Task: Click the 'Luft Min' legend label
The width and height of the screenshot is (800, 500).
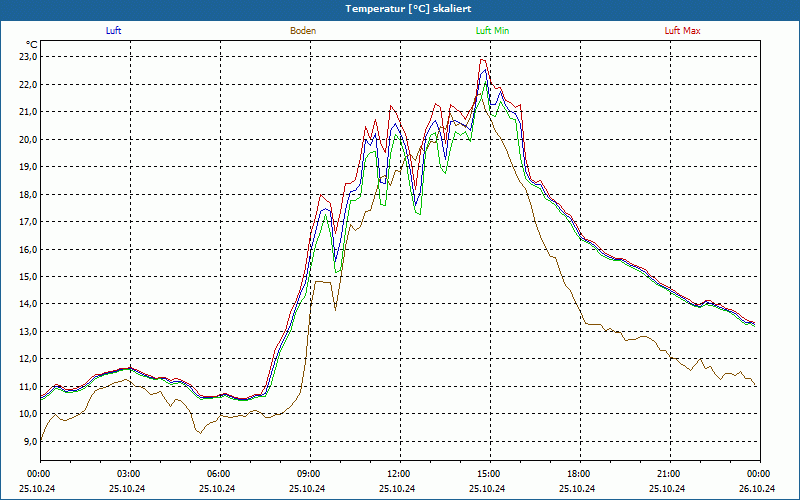Action: pos(492,31)
